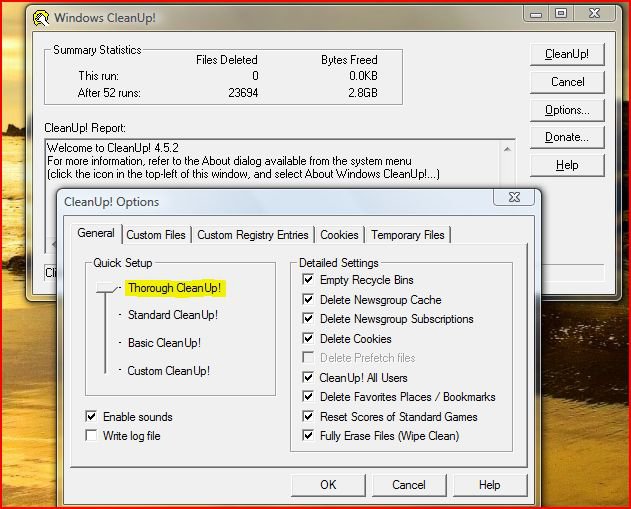The width and height of the screenshot is (631, 509).
Task: Click the disabled Delete Prefetch files checkbox
Action: (308, 358)
